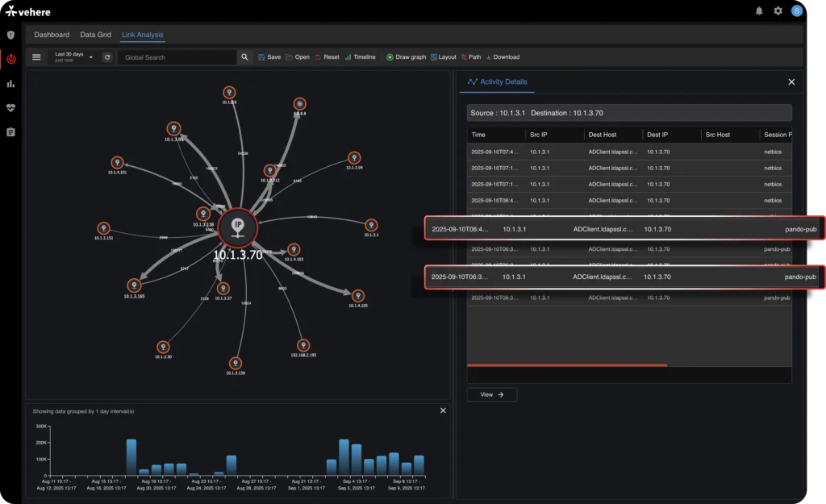Viewport: 826px width, 504px height.
Task: Click the bar chart icon in sidebar
Action: (11, 83)
